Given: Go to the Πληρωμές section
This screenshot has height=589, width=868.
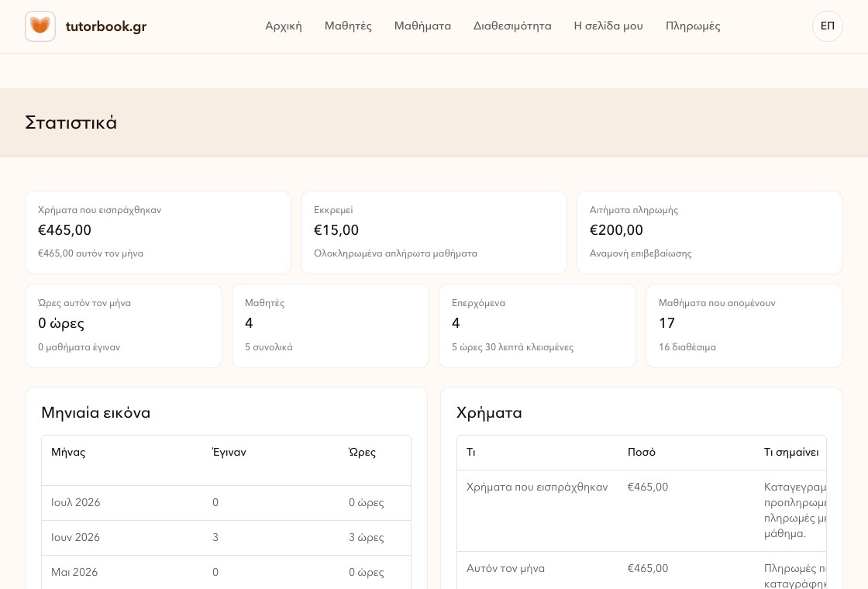Looking at the screenshot, I should click(693, 26).
